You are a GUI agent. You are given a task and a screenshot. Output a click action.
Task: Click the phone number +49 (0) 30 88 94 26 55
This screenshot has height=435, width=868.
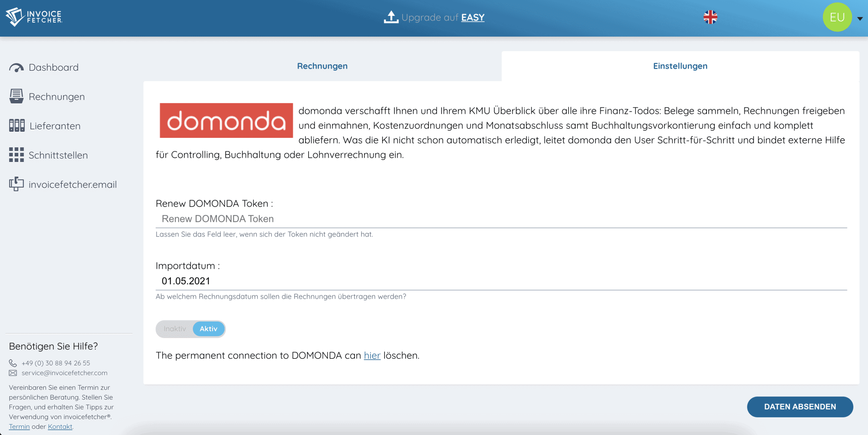coord(56,363)
